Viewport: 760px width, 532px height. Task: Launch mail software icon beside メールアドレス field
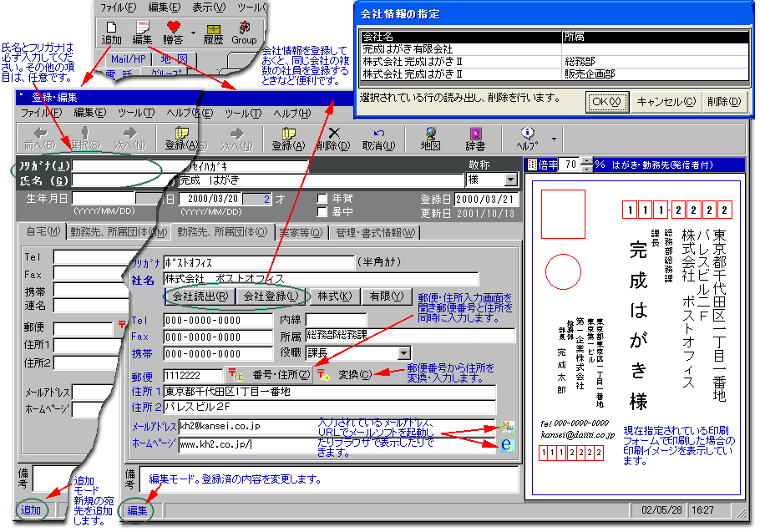pyautogui.click(x=505, y=426)
